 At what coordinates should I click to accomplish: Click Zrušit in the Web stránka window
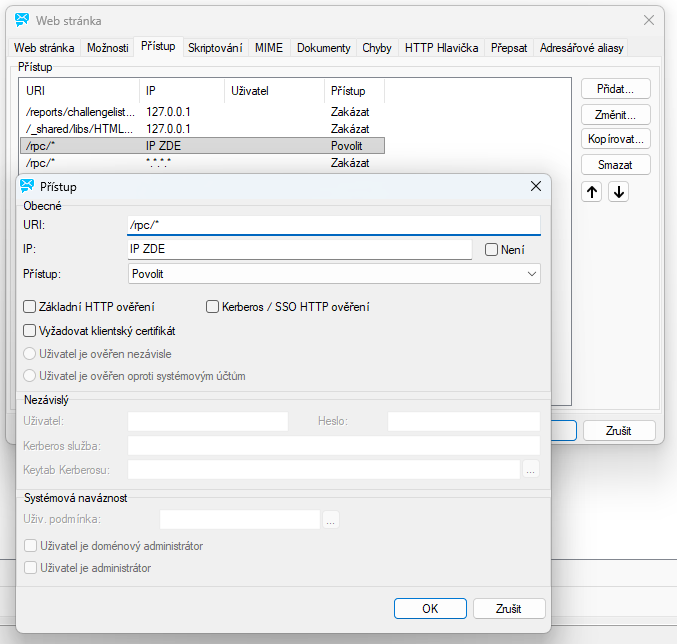point(619,431)
